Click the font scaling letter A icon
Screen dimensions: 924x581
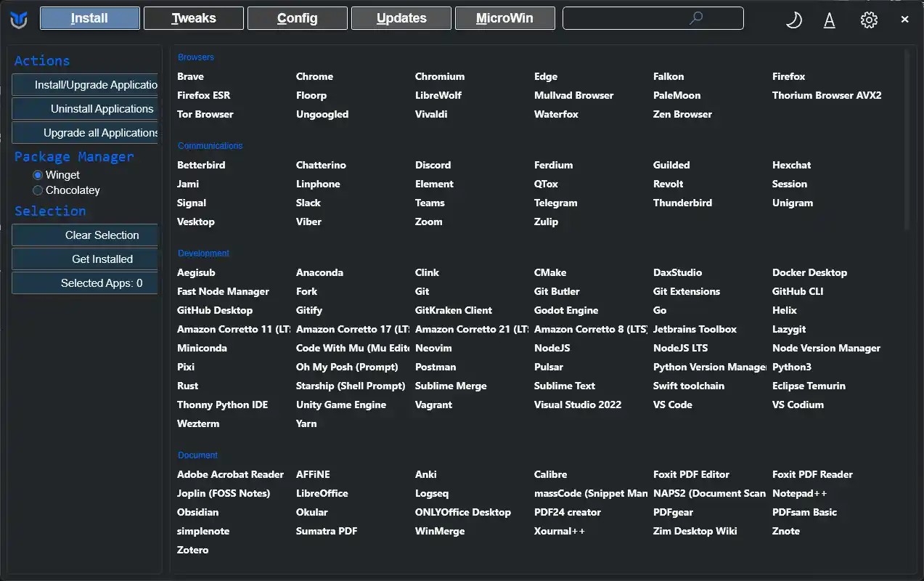829,20
